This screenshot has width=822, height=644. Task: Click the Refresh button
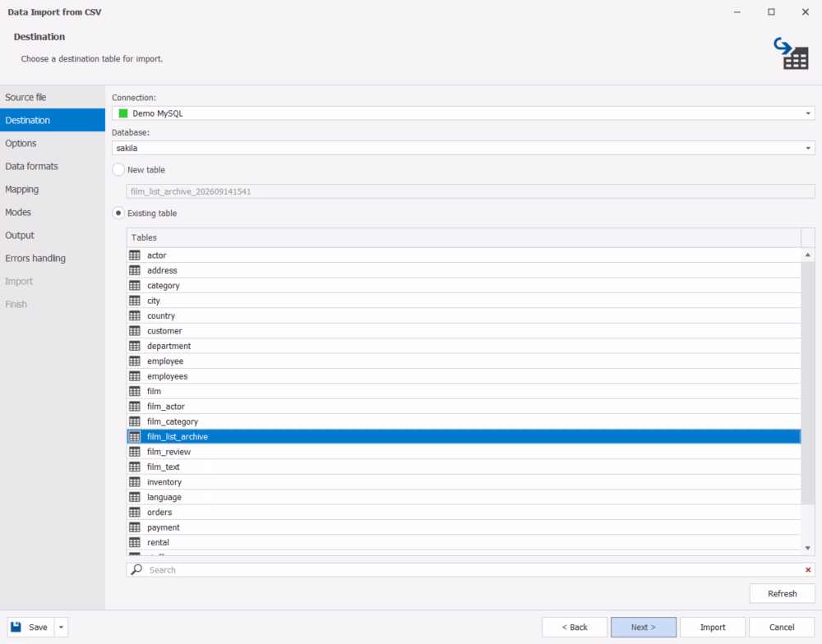point(783,594)
